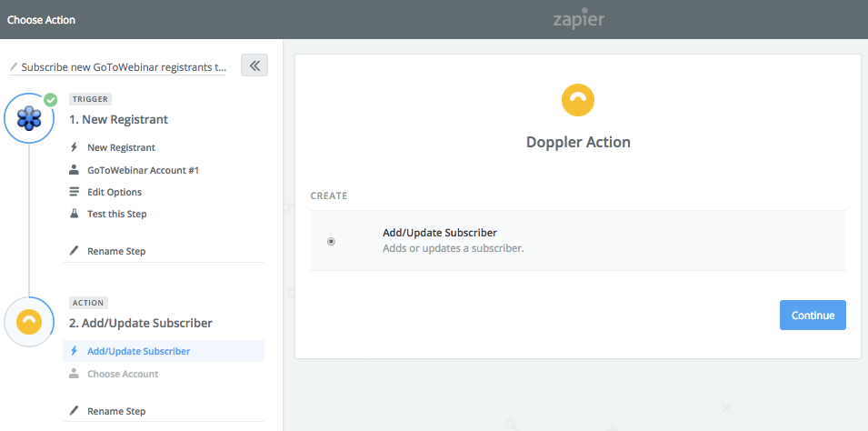The height and width of the screenshot is (431, 868).
Task: Click the blue Continue button
Action: click(813, 316)
